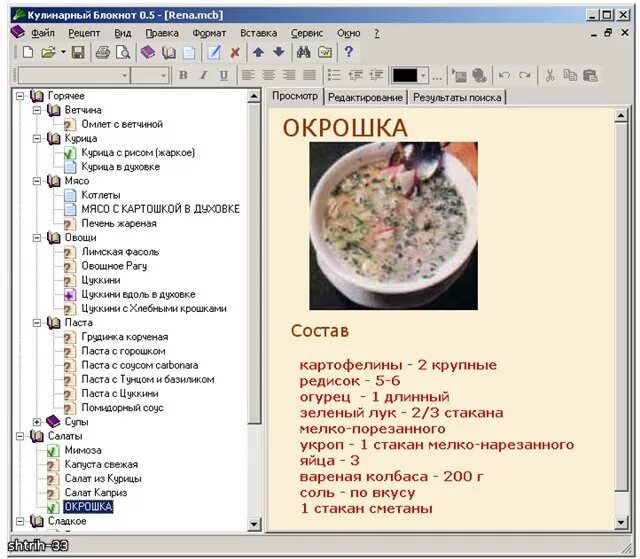Screen dimensions: 640x559
Task: Open the Файл menu
Action: (43, 33)
